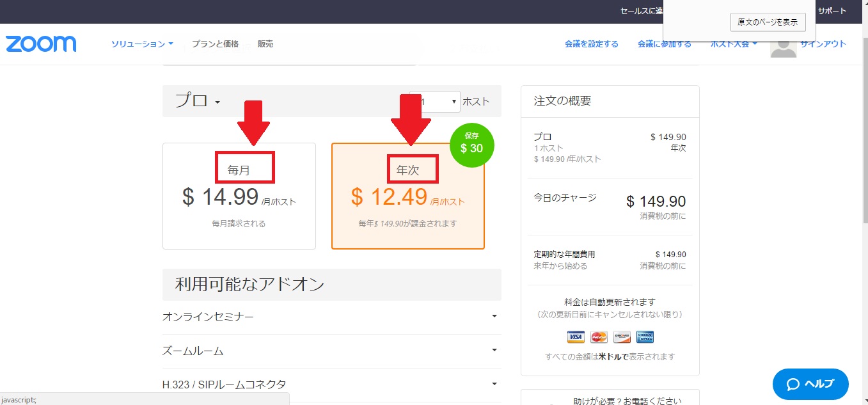Click すべての金額は米ドルで表示されます text
This screenshot has height=405, width=868.
pyautogui.click(x=610, y=356)
